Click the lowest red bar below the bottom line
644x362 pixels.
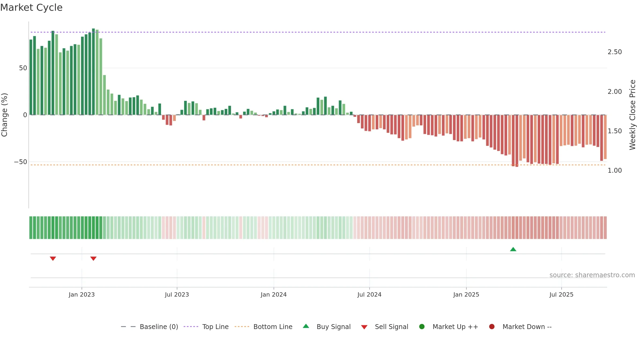517,141
